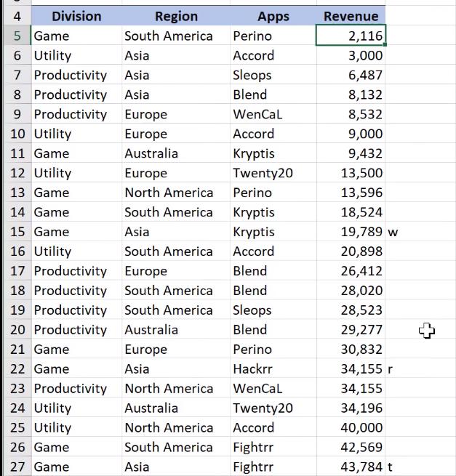
Task: Click the Region column header cell
Action: click(x=176, y=16)
